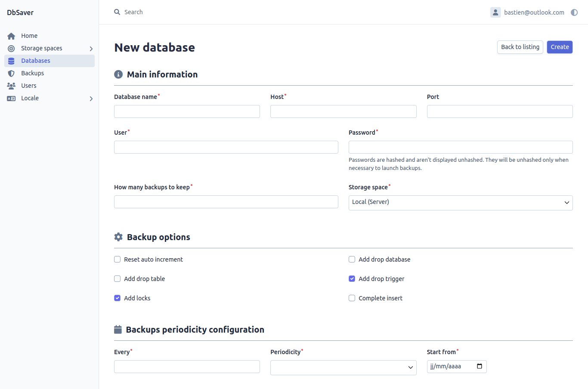This screenshot has height=389, width=588.
Task: Click the Storage spaces target icon
Action: [11, 49]
